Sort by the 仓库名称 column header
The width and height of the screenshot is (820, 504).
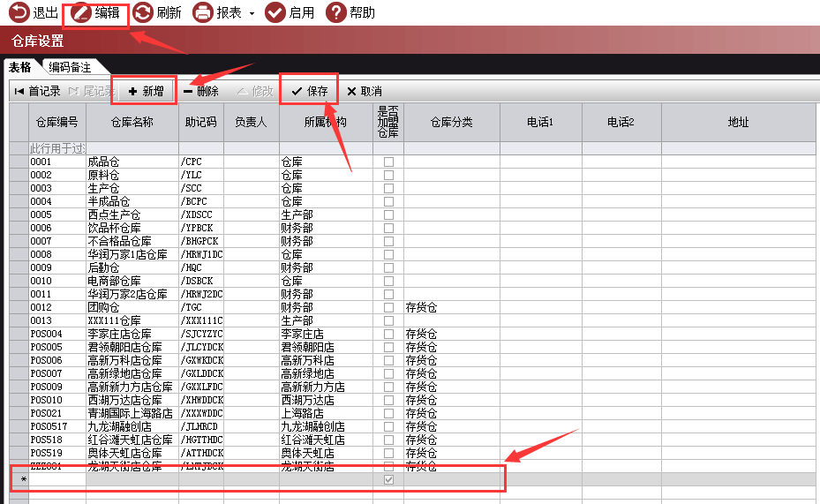(x=132, y=123)
